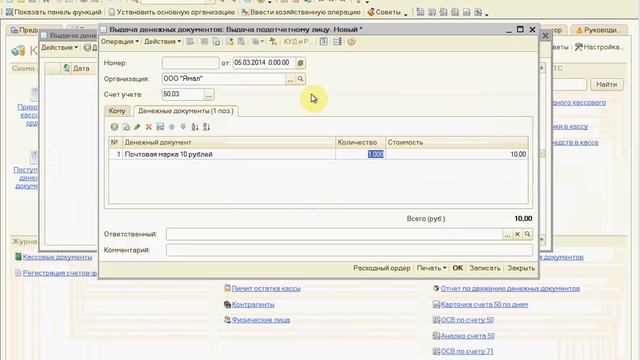Click the magnifier icon of Ответственный field
This screenshot has width=640, height=360.
click(527, 234)
